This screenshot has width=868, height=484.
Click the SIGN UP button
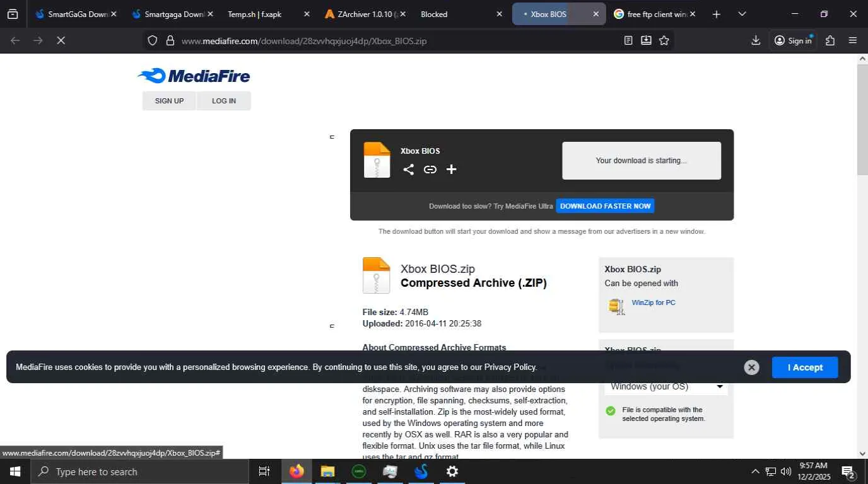(x=169, y=101)
